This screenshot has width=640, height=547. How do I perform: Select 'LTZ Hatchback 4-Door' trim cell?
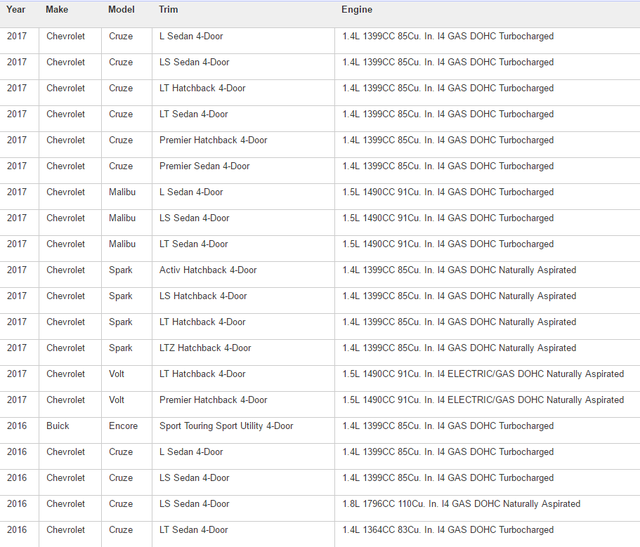coord(205,348)
